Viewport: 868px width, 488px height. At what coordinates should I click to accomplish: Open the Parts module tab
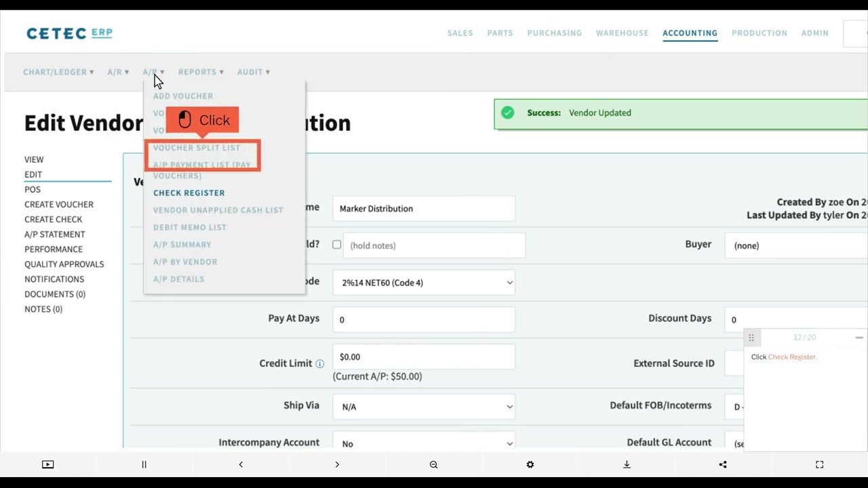[500, 33]
